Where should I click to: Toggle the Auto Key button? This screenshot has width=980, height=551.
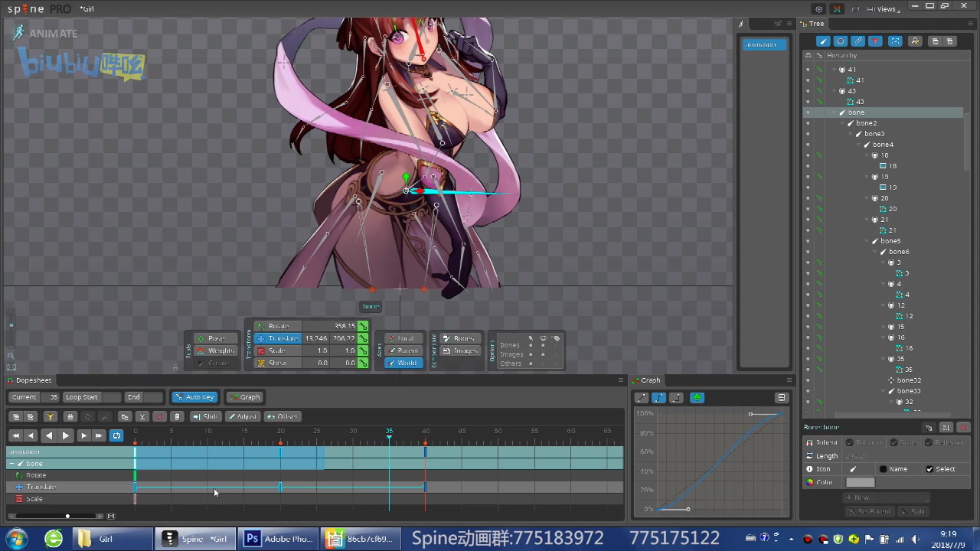pyautogui.click(x=195, y=397)
